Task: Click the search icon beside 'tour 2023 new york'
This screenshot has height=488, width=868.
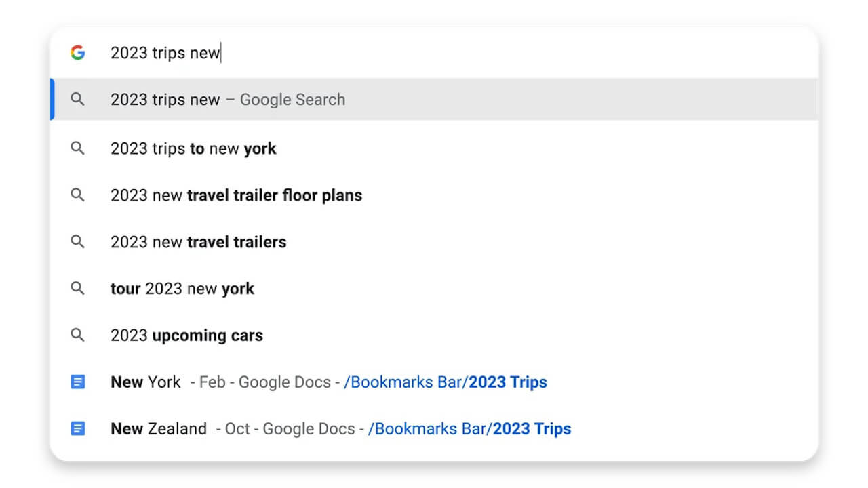Action: tap(78, 289)
